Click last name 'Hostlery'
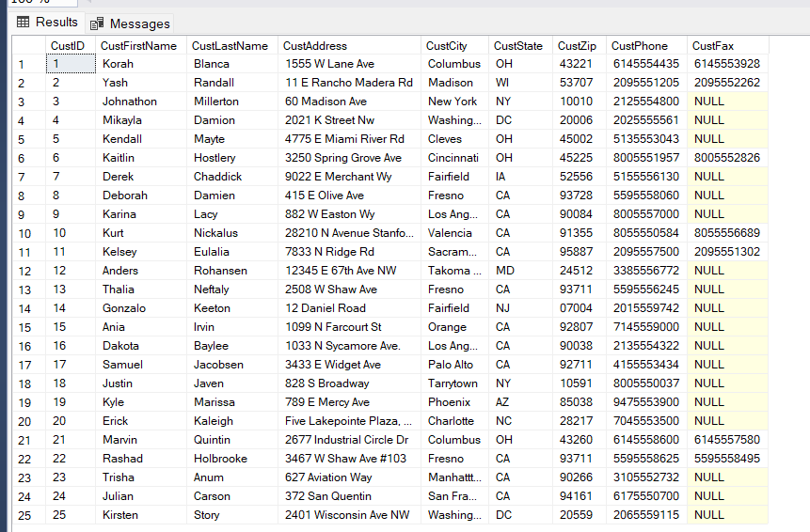Screen dimensions: 810x532 click(x=232, y=158)
